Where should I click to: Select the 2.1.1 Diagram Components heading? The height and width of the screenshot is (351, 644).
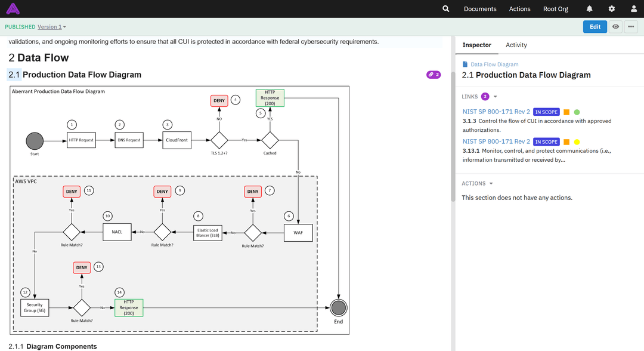52,346
